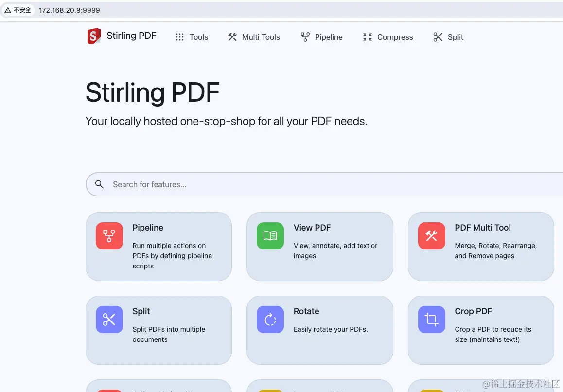Viewport: 563px width, 392px height.
Task: Click the purple Crop PDF card icon
Action: [x=432, y=320]
